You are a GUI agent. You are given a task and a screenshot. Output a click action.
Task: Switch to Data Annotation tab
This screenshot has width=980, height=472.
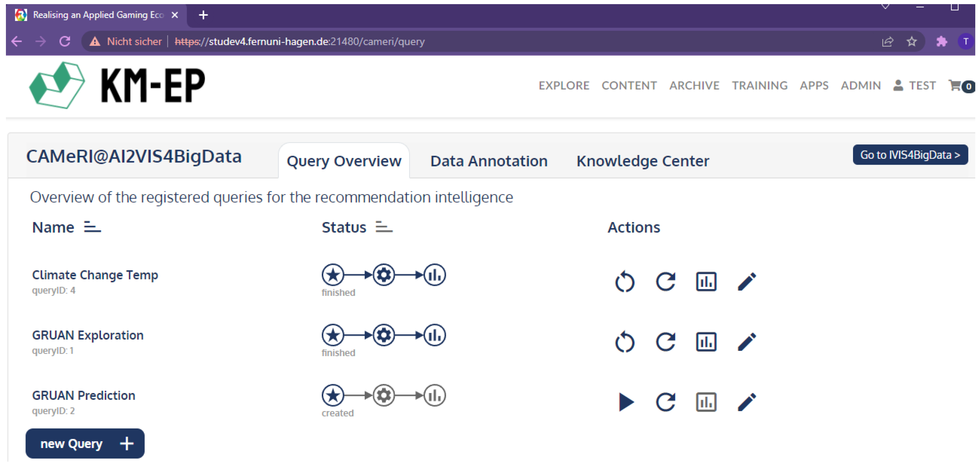click(488, 161)
